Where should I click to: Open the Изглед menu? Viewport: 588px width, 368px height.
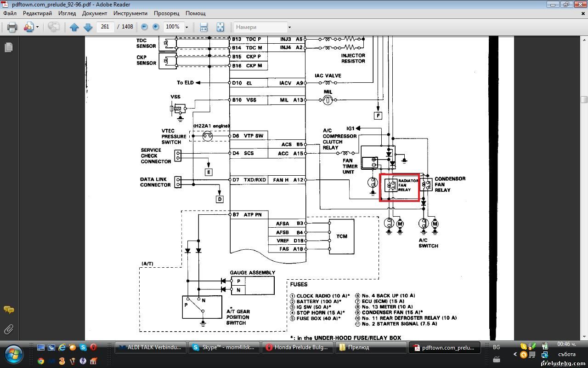point(67,13)
